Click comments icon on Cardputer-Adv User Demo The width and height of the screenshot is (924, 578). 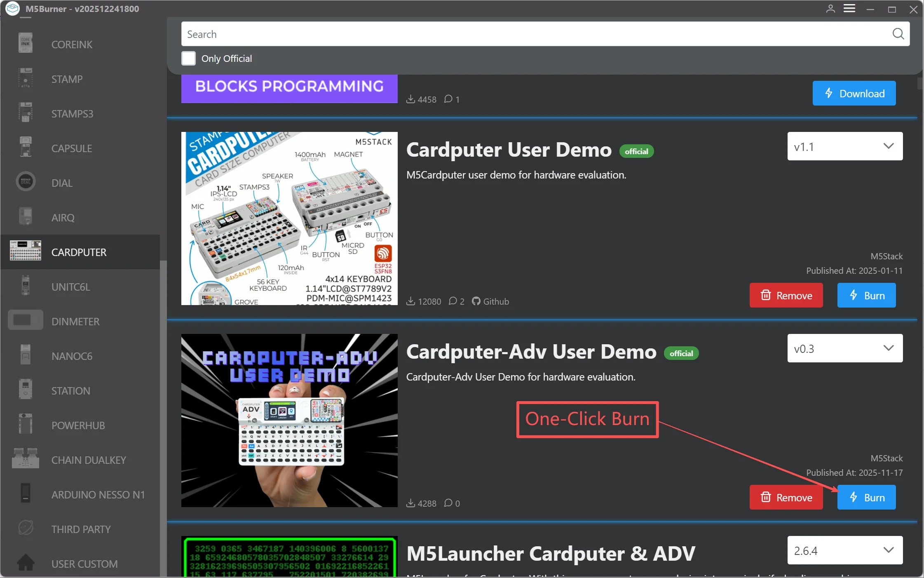point(448,503)
